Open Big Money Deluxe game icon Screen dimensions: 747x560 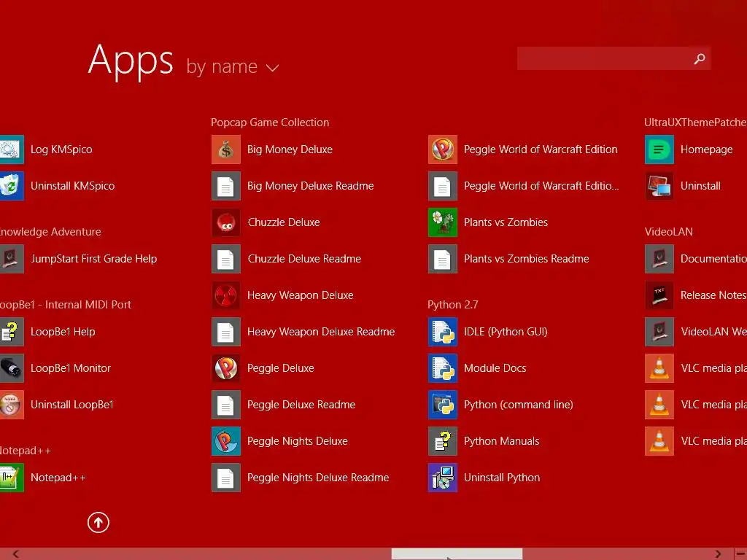click(x=226, y=149)
